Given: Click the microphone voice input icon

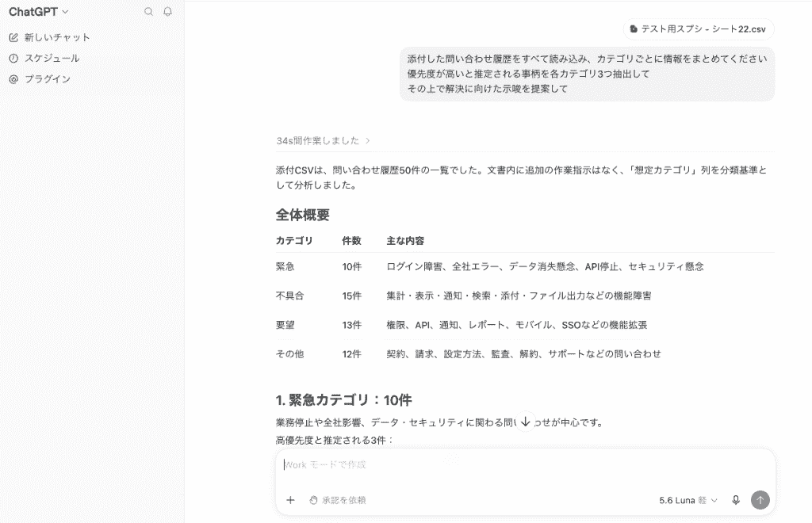Looking at the screenshot, I should (x=735, y=500).
